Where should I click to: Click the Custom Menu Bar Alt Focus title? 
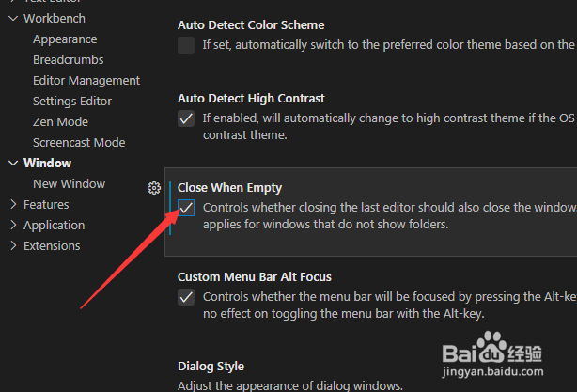tap(255, 277)
